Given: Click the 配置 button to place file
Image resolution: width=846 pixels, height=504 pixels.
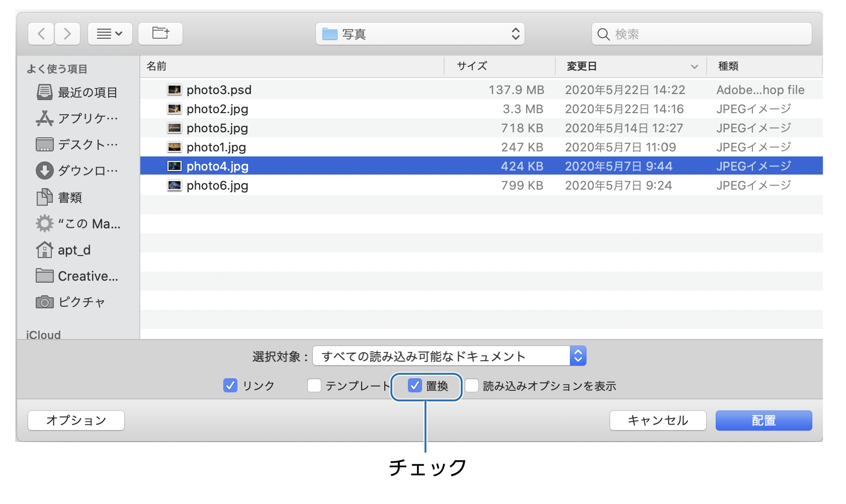Looking at the screenshot, I should click(764, 421).
